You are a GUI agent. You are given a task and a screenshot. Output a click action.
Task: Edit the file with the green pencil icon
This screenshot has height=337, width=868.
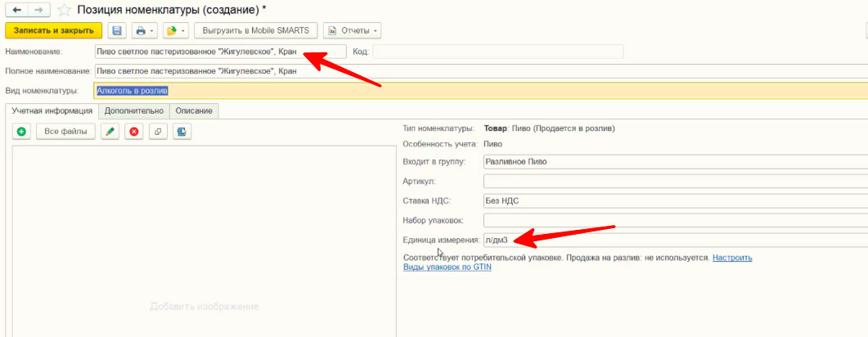tap(110, 132)
